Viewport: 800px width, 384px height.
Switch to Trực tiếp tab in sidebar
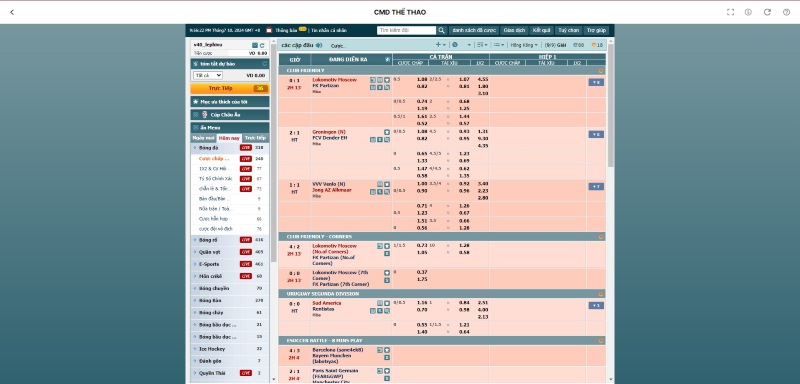[255, 138]
